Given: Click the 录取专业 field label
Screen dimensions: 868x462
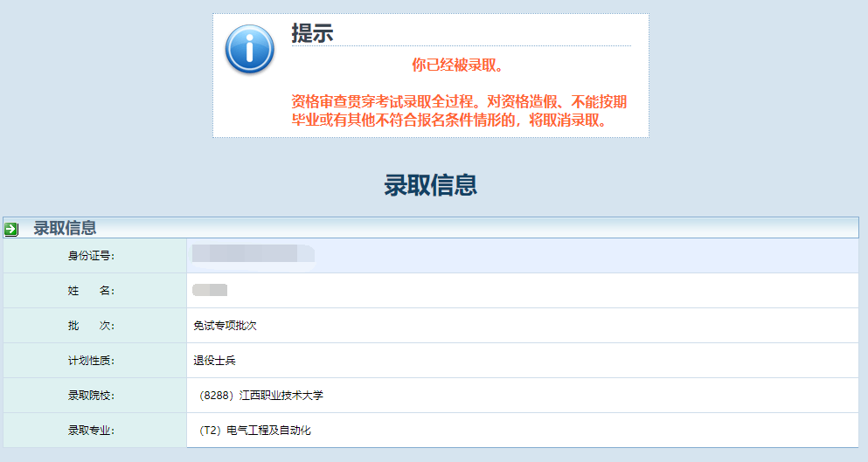Looking at the screenshot, I should (92, 431).
